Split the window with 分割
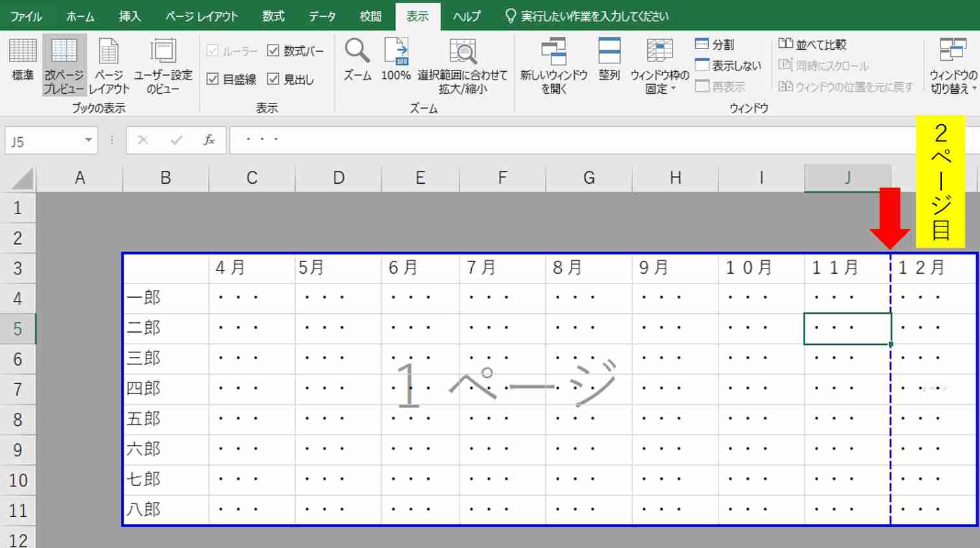Viewport: 980px width, 548px height. coord(715,44)
